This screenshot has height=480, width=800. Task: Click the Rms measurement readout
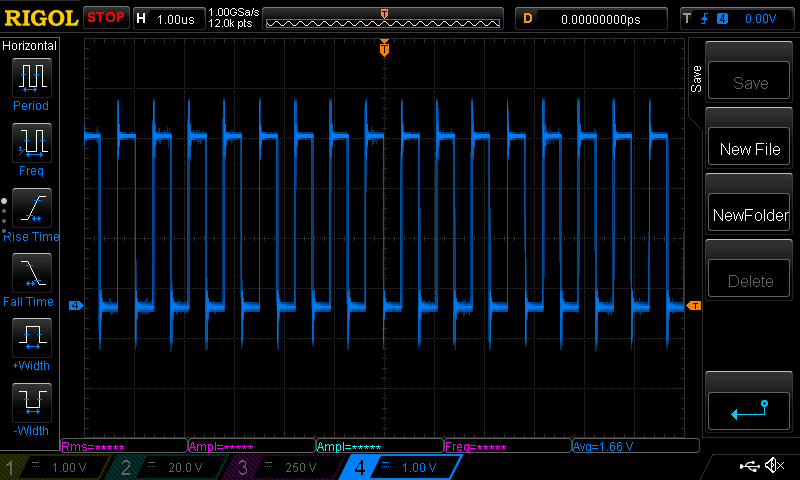coord(124,446)
